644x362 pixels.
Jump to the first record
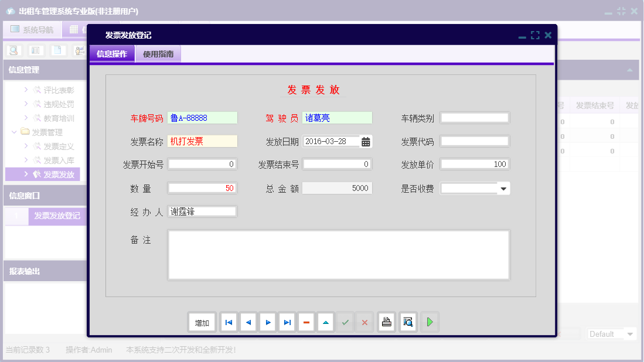229,322
